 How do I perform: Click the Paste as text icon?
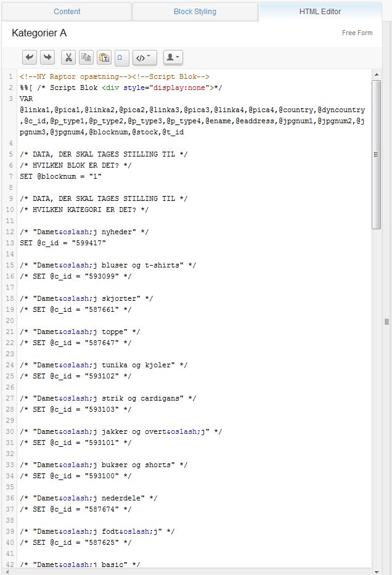coord(104,57)
